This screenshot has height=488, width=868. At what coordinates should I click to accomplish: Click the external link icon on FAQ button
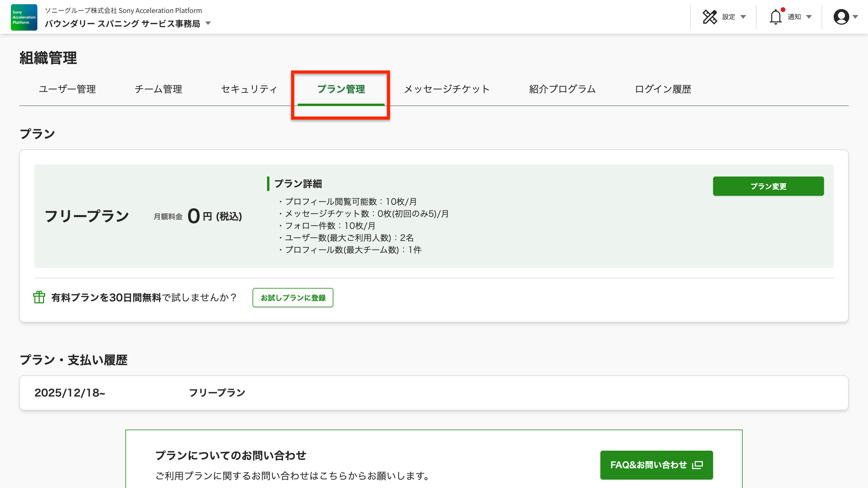pos(697,465)
